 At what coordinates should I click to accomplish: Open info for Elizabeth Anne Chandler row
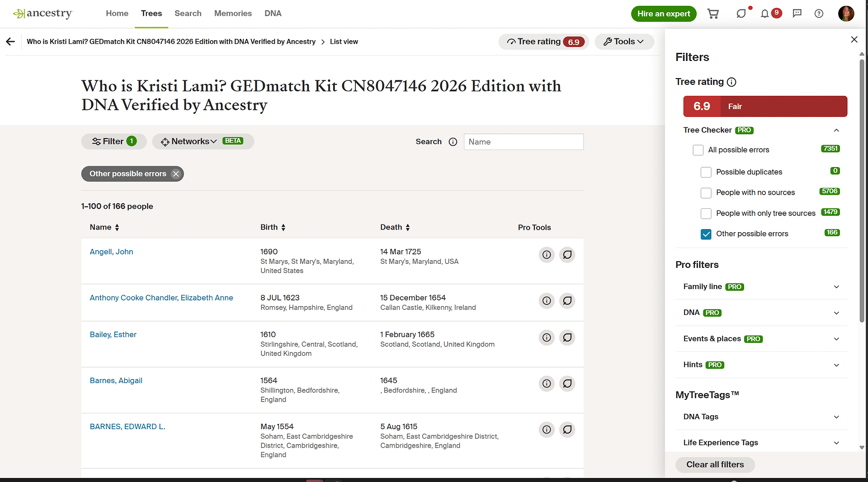tap(547, 301)
